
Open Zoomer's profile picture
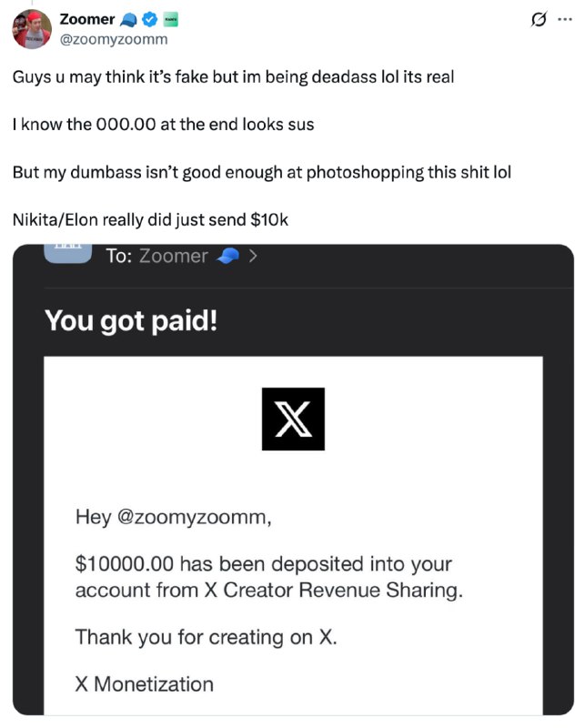click(32, 28)
